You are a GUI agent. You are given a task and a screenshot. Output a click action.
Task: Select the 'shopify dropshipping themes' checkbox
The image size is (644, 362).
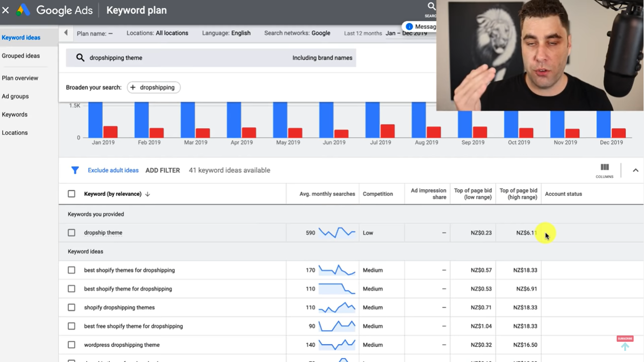coord(72,307)
